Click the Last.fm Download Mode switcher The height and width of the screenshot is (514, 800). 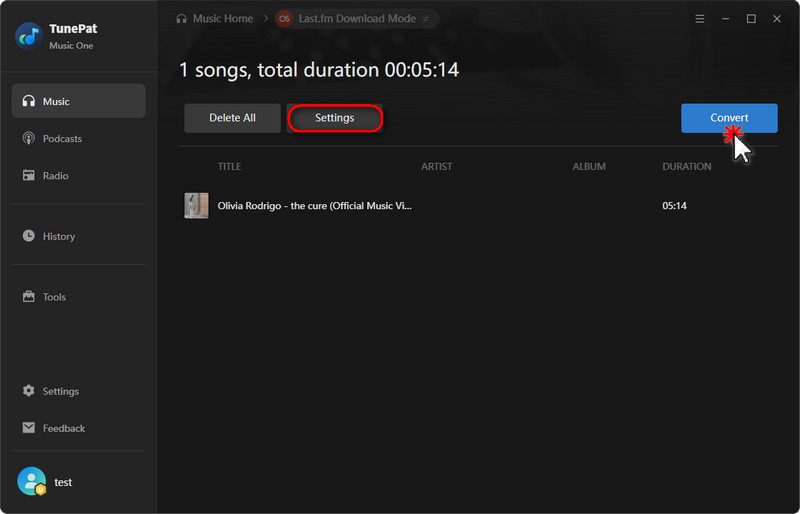click(x=357, y=19)
